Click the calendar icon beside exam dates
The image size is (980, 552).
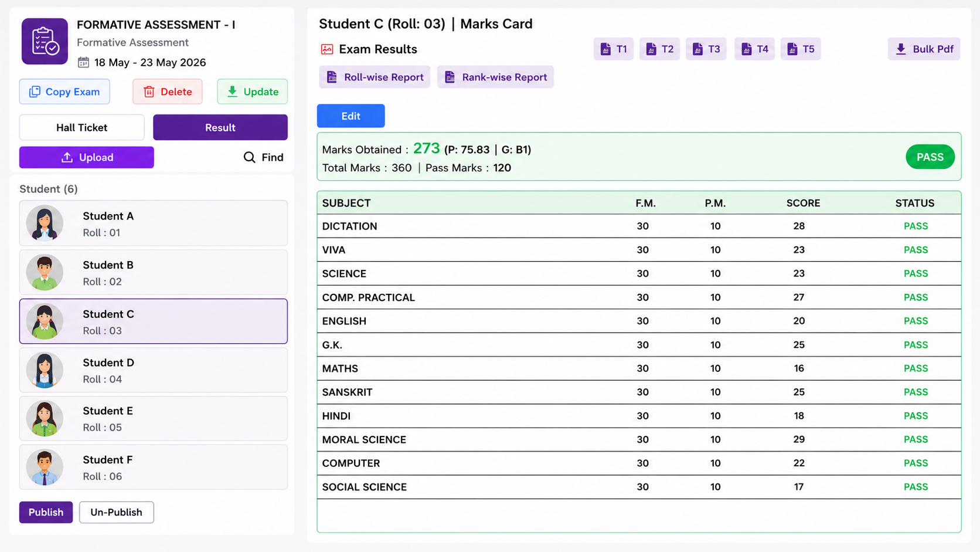83,62
